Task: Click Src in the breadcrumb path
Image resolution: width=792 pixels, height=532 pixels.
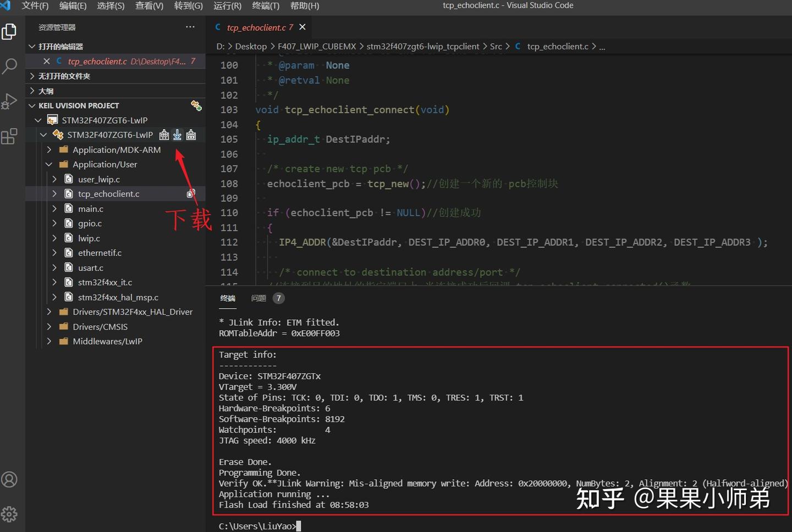Action: tap(496, 46)
